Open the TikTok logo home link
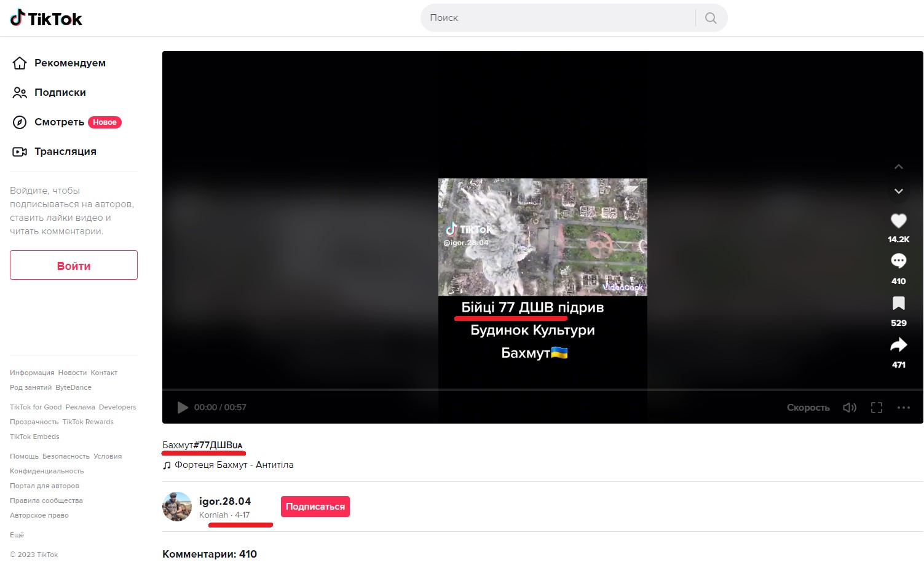The image size is (924, 565). (46, 18)
